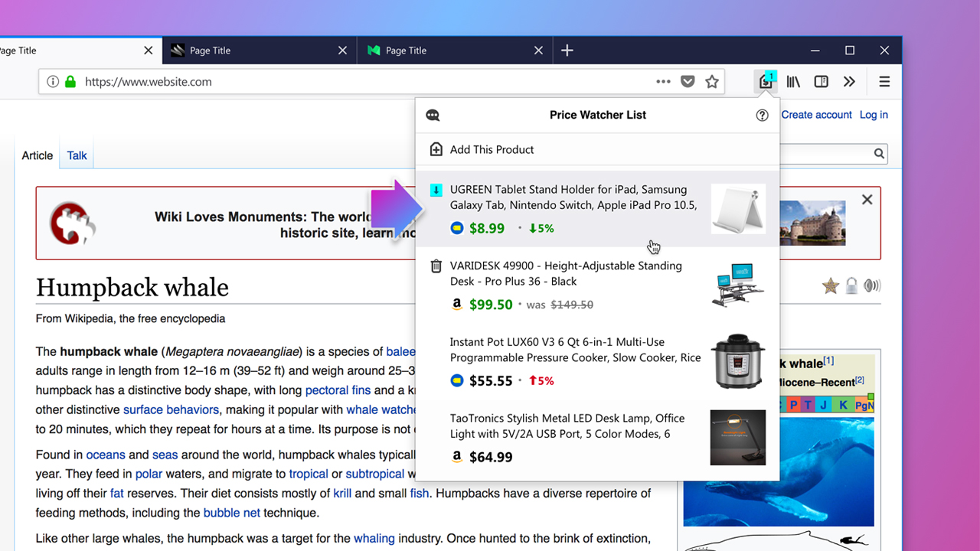
Task: Open the feedback chat bubble icon in Price Watcher
Action: point(433,116)
